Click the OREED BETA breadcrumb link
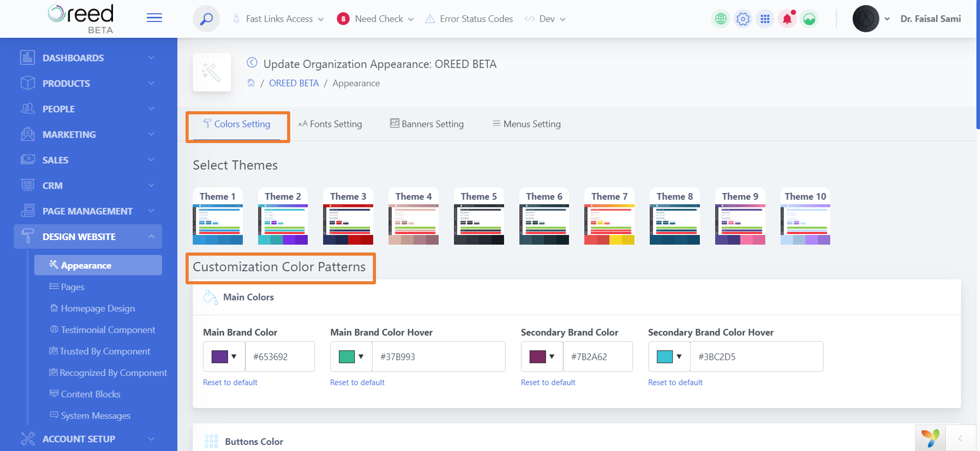980x451 pixels. tap(294, 83)
